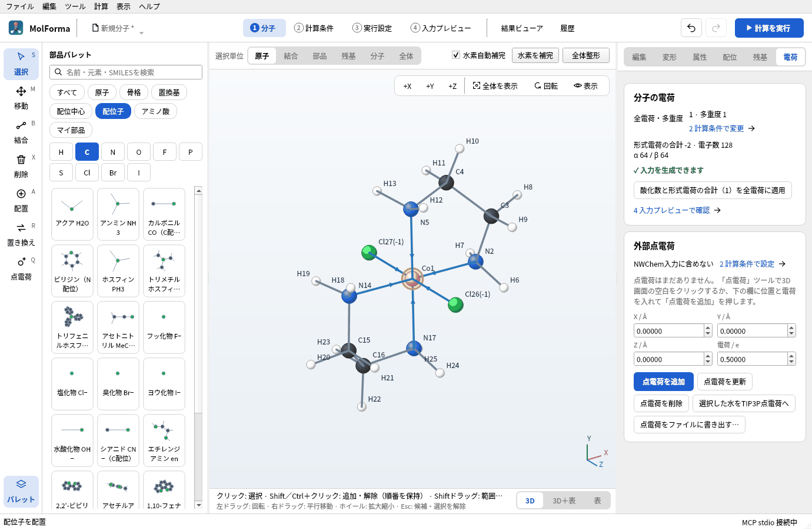Click the 計算を実行 button
812x530 pixels.
(x=769, y=28)
